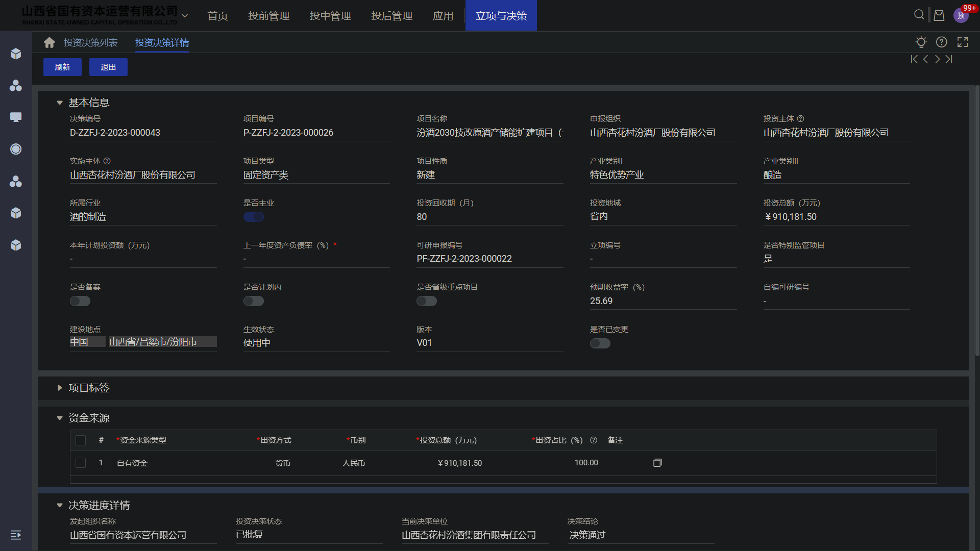Image resolution: width=980 pixels, height=551 pixels.
Task: Click the 退出 button
Action: pyautogui.click(x=108, y=67)
